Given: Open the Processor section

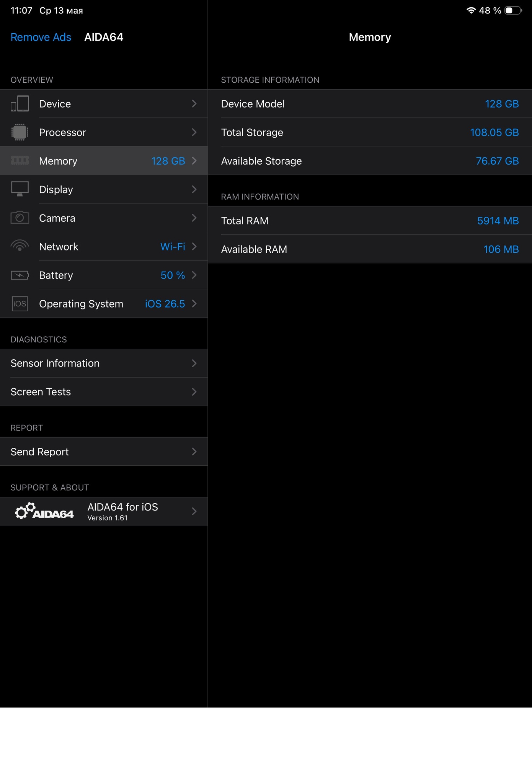Looking at the screenshot, I should pos(104,132).
